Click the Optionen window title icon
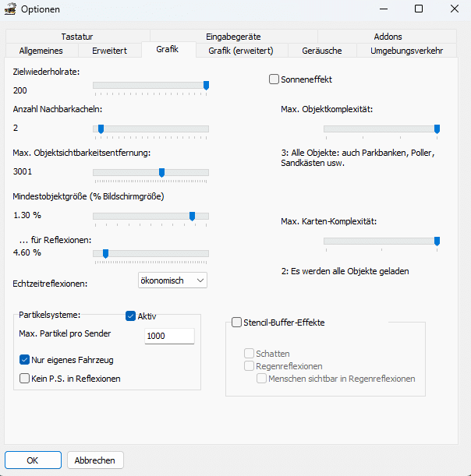This screenshot has height=476, width=471. (11, 9)
